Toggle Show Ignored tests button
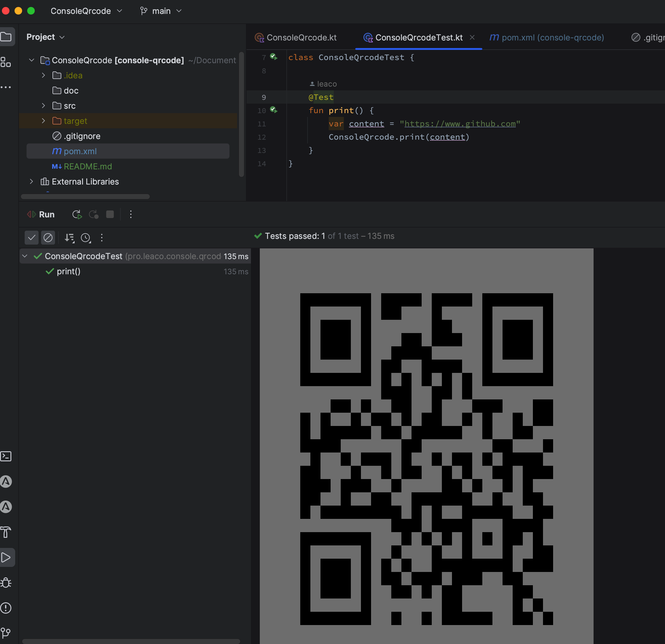Screen dimensions: 665x644 click(x=48, y=237)
